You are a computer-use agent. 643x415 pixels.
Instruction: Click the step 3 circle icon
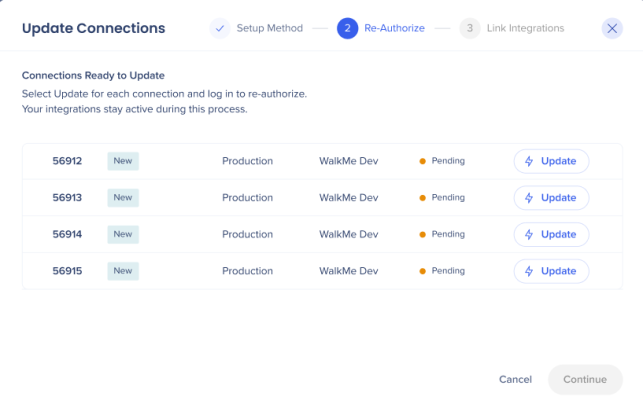[x=470, y=28]
